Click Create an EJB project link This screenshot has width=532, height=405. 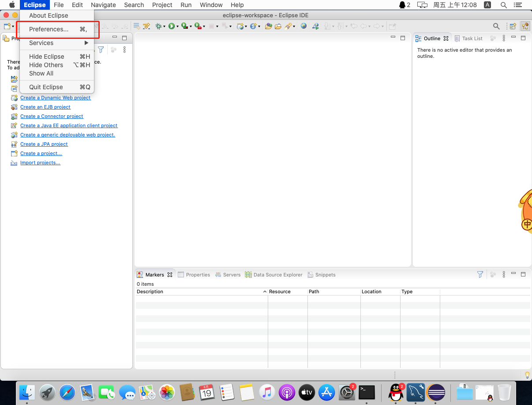(x=45, y=107)
